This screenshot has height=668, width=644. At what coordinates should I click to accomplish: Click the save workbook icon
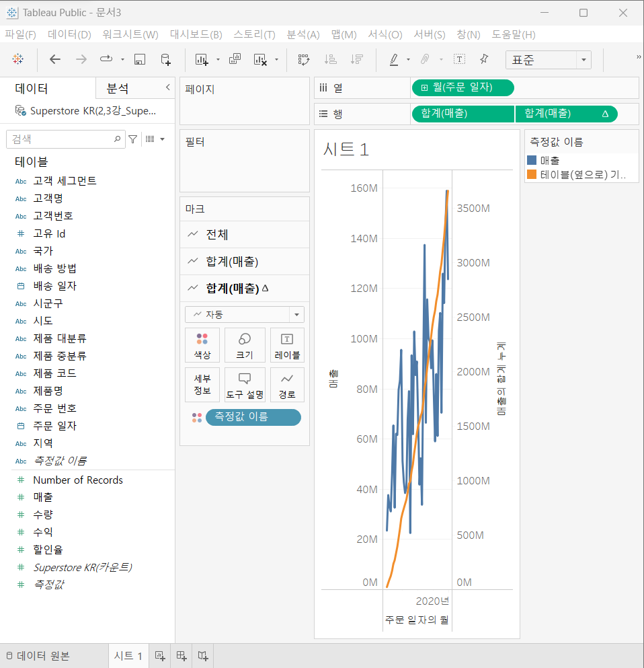click(140, 60)
